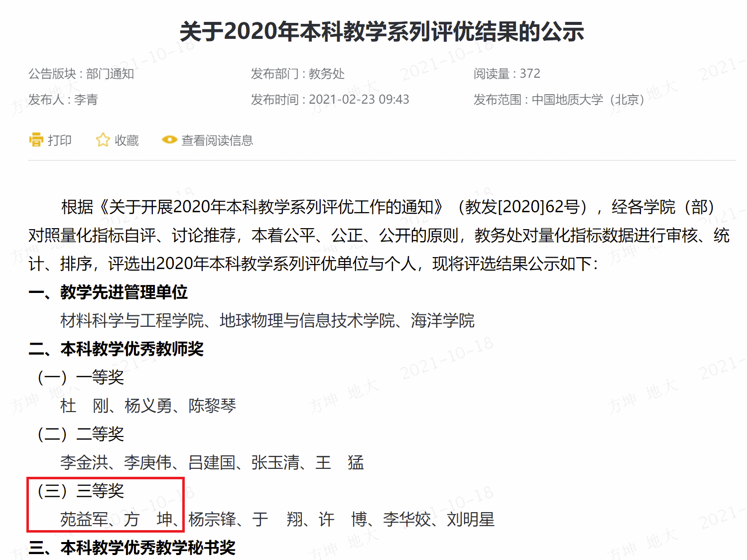Click the printer icon
Screen dimensions: 747x560
36,140
